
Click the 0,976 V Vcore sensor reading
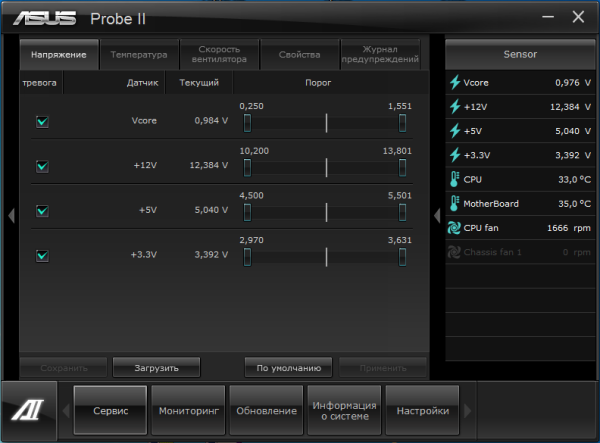pyautogui.click(x=573, y=83)
